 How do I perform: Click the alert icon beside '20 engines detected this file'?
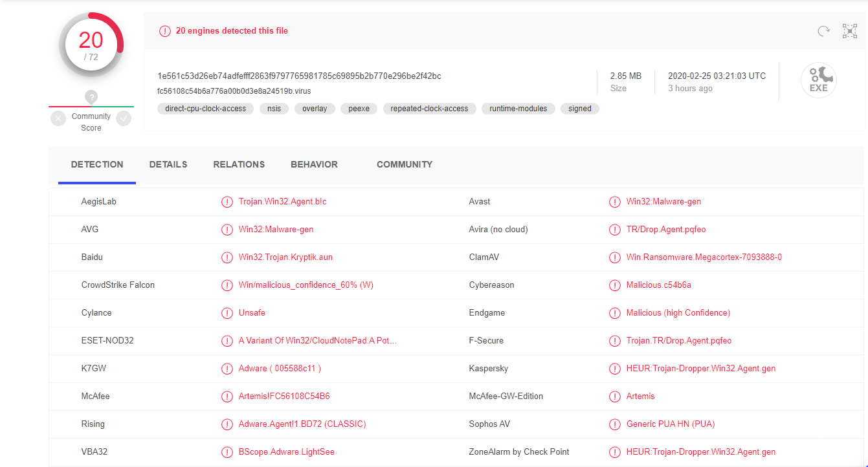[x=165, y=31]
